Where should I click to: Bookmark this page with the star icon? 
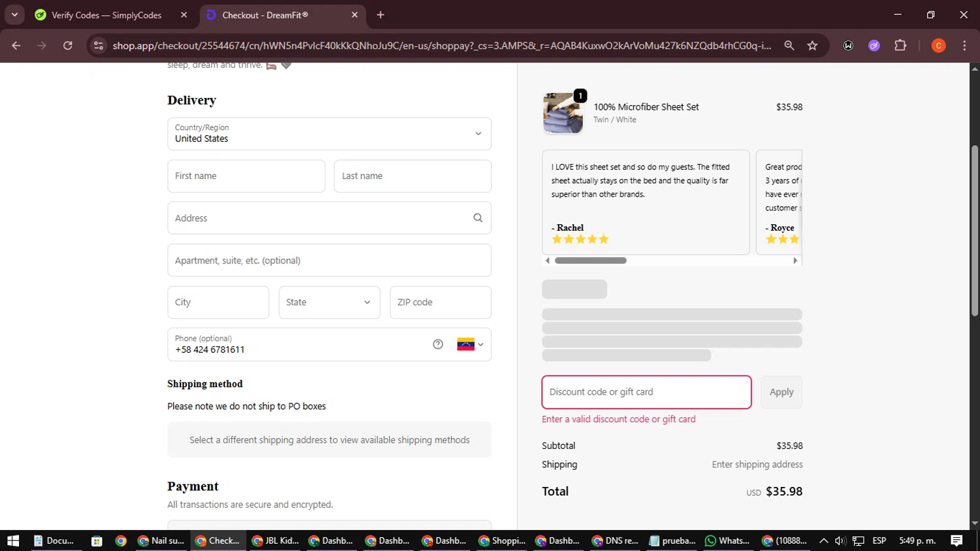point(812,46)
